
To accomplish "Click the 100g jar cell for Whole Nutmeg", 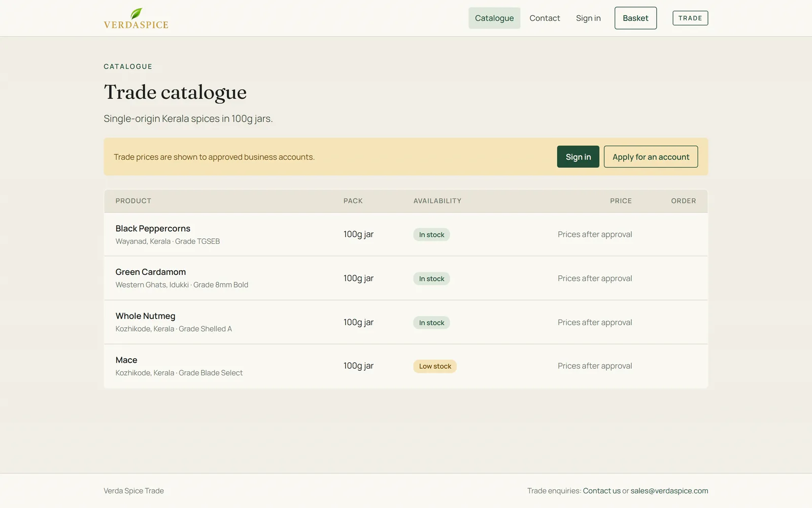I will click(358, 322).
